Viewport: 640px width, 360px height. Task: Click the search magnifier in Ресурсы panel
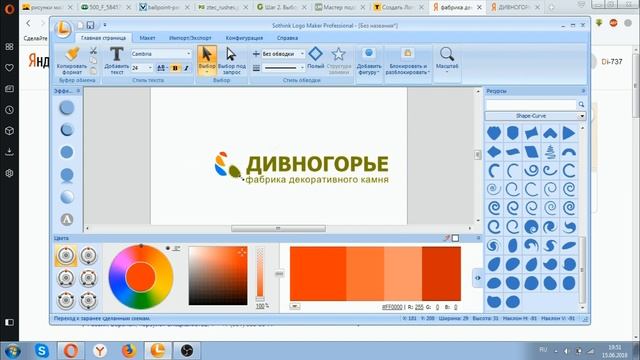[581, 104]
